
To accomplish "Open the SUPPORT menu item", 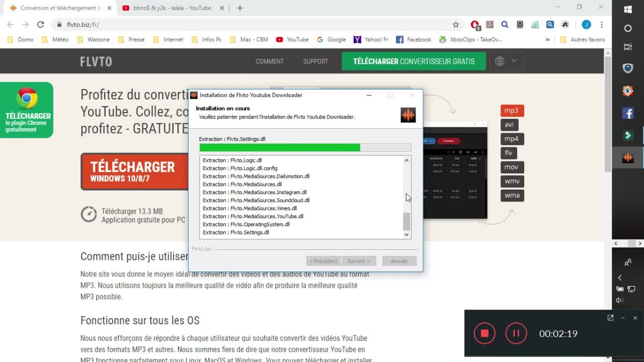I will click(315, 61).
